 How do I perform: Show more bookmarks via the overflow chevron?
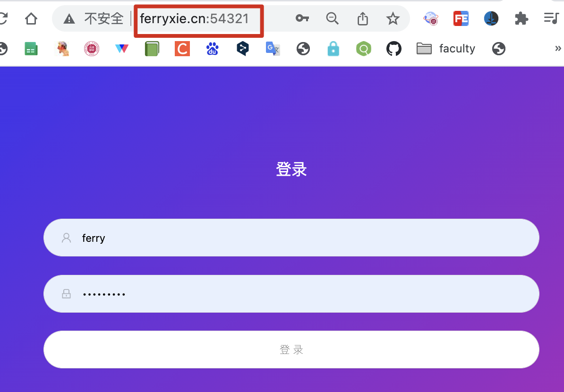tap(558, 49)
